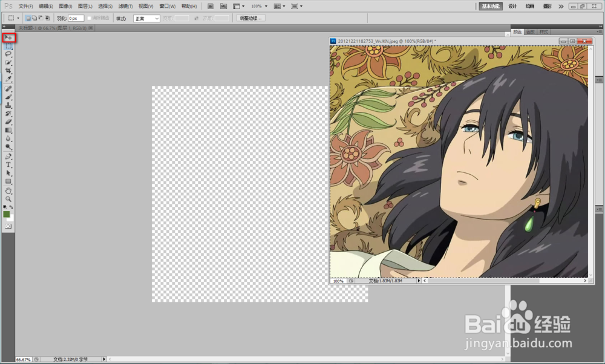Swap foreground and background colors
This screenshot has width=605, height=364.
pos(11,207)
